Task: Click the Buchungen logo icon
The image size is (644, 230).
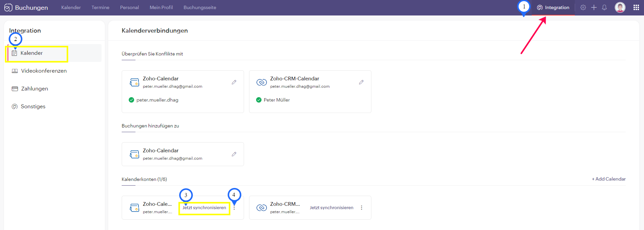Action: pyautogui.click(x=8, y=7)
